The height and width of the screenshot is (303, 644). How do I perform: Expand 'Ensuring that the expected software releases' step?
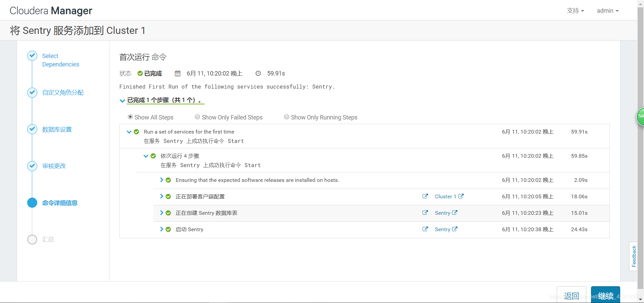click(162, 180)
